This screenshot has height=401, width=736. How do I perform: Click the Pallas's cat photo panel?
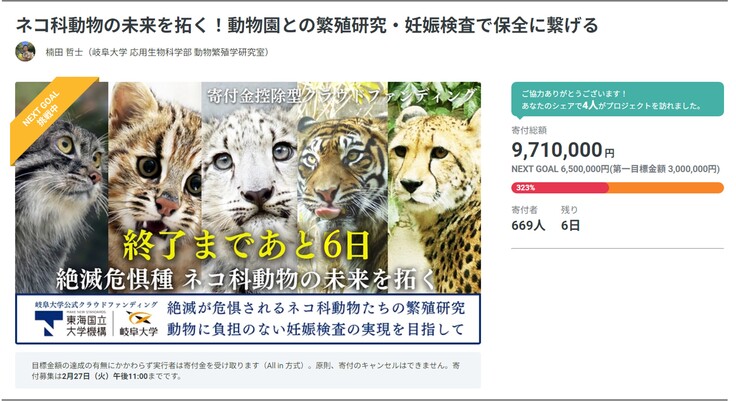point(61,188)
